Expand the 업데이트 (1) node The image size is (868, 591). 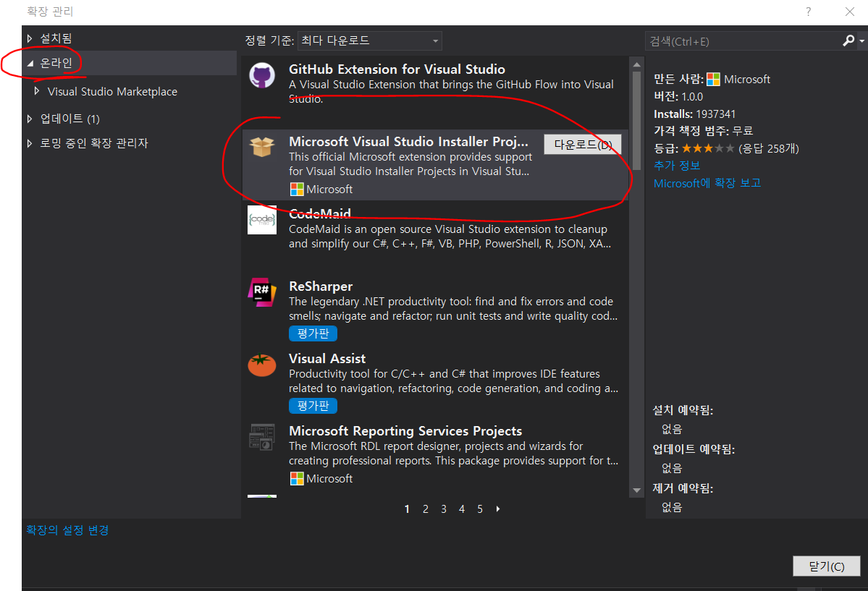30,119
